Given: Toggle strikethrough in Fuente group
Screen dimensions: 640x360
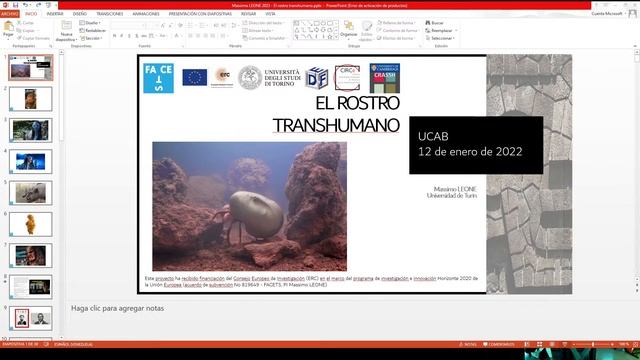Looking at the screenshot, I should tap(144, 36).
